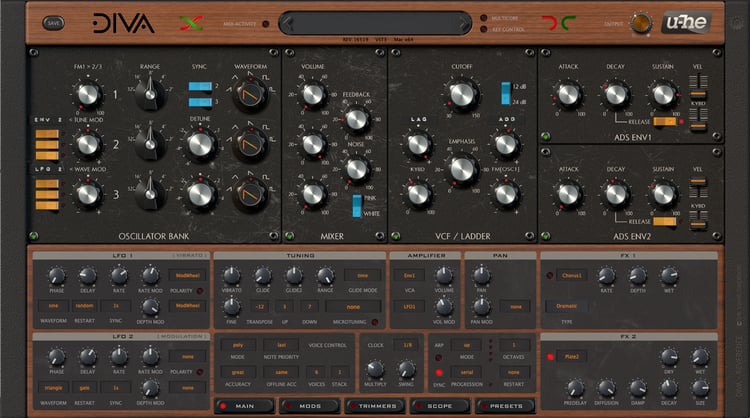
Task: Click the mixer Noise level knob
Action: [x=356, y=168]
